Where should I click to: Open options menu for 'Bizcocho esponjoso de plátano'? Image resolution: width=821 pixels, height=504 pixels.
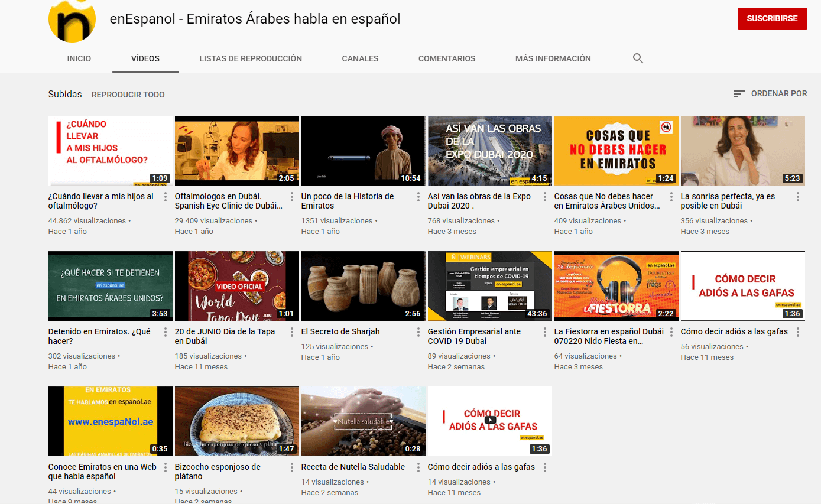point(292,467)
